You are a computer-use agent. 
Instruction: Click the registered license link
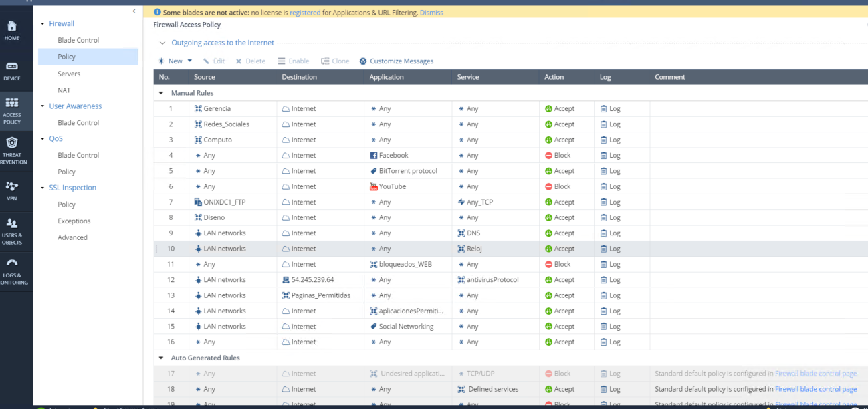point(304,13)
